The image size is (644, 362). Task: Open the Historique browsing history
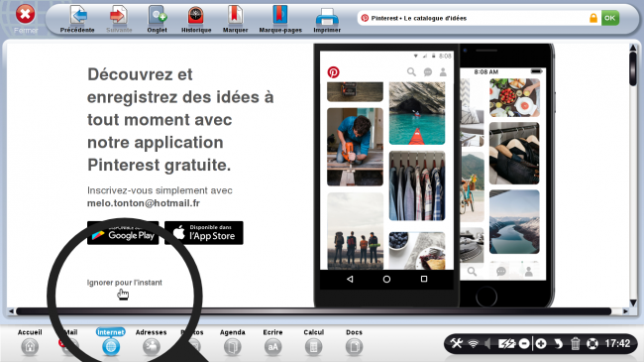point(196,19)
